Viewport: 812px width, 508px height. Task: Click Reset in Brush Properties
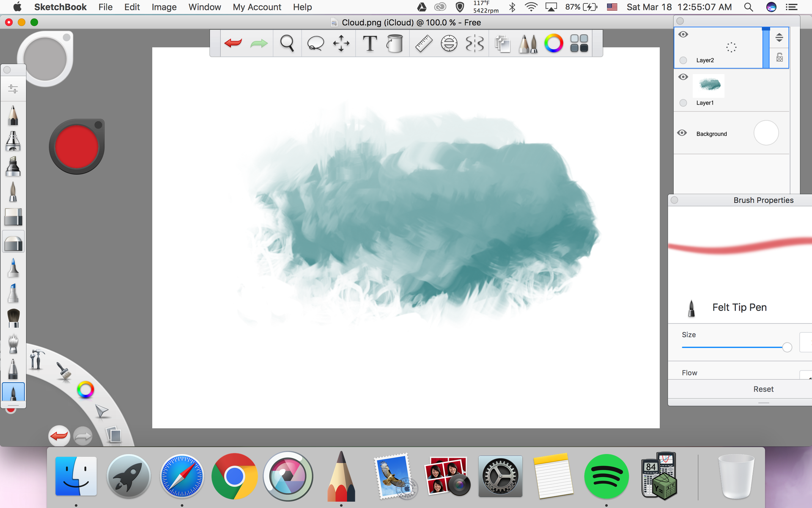[763, 389]
